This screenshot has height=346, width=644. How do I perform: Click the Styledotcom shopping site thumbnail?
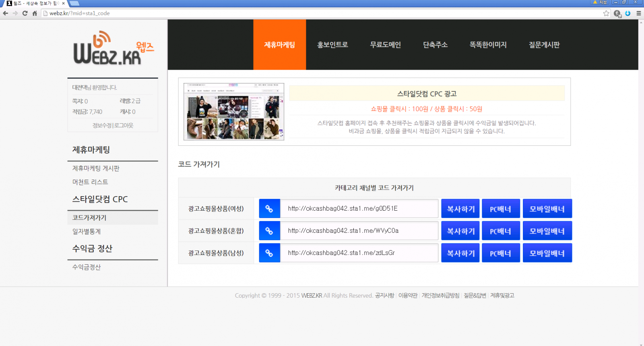pos(233,112)
